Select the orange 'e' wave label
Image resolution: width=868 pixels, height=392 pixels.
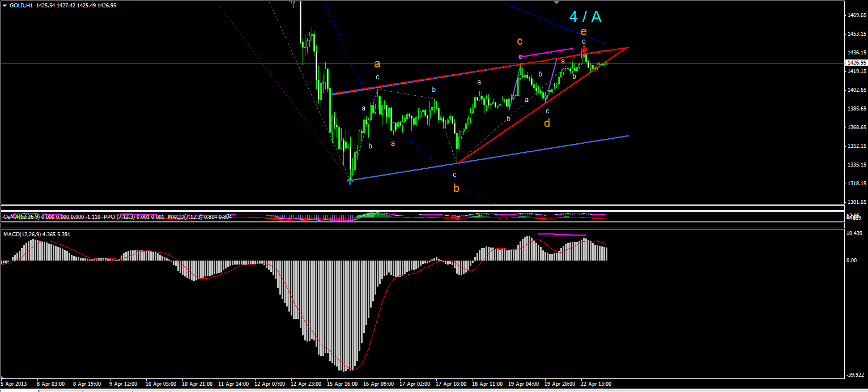tap(584, 32)
